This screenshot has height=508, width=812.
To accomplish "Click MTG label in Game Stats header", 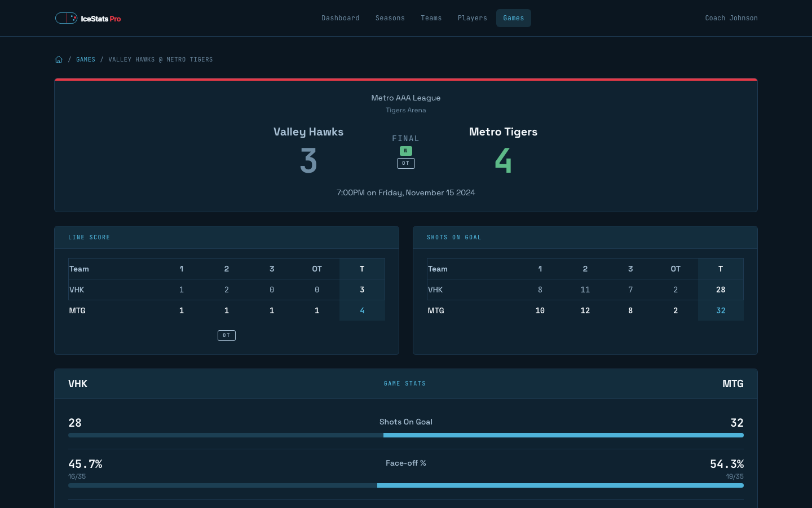I will click(x=733, y=384).
